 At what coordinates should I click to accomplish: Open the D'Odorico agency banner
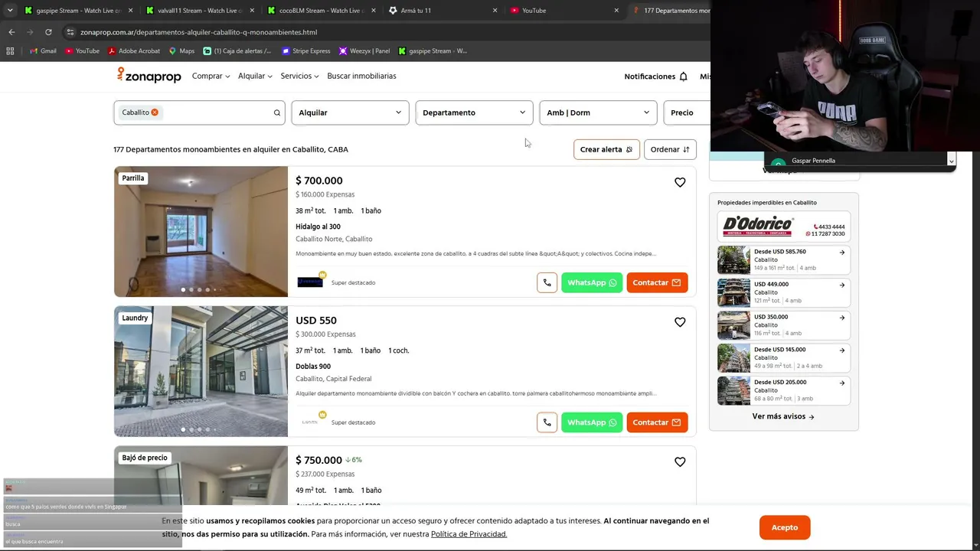click(x=784, y=226)
